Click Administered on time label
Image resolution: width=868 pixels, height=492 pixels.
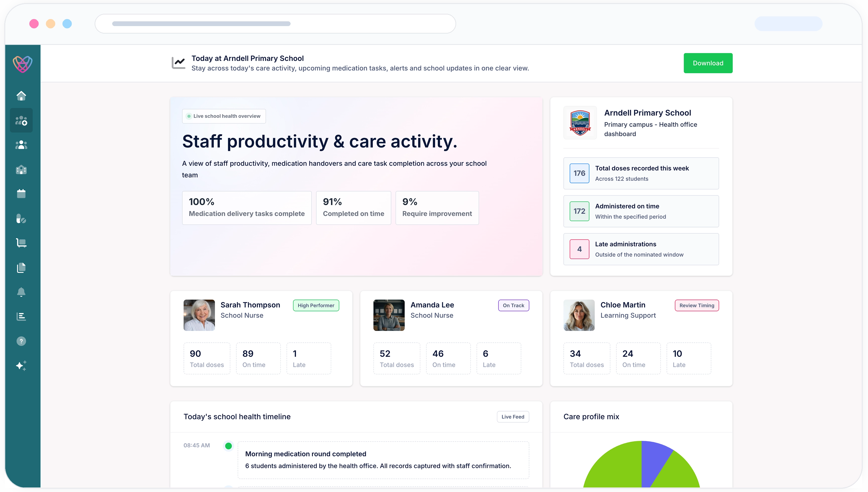tap(627, 206)
